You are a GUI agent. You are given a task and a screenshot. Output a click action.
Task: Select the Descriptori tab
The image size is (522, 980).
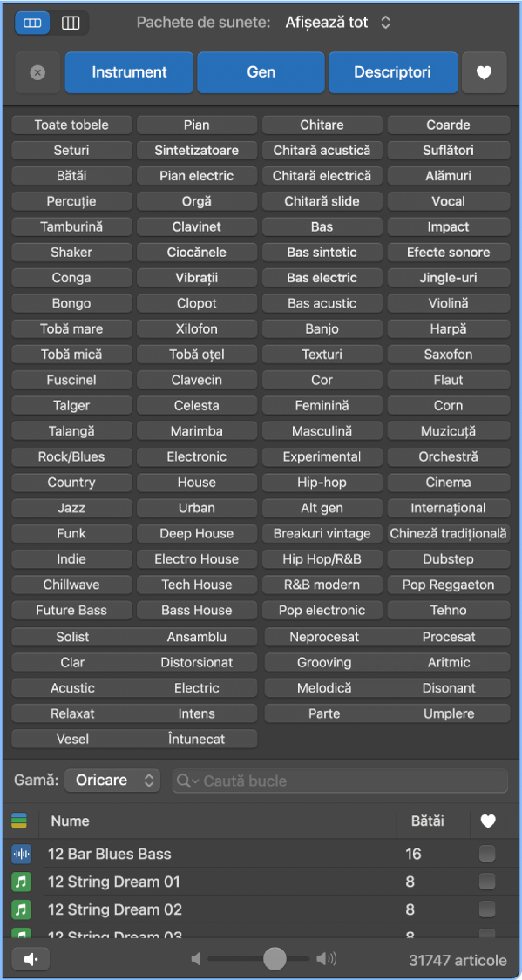(x=392, y=72)
